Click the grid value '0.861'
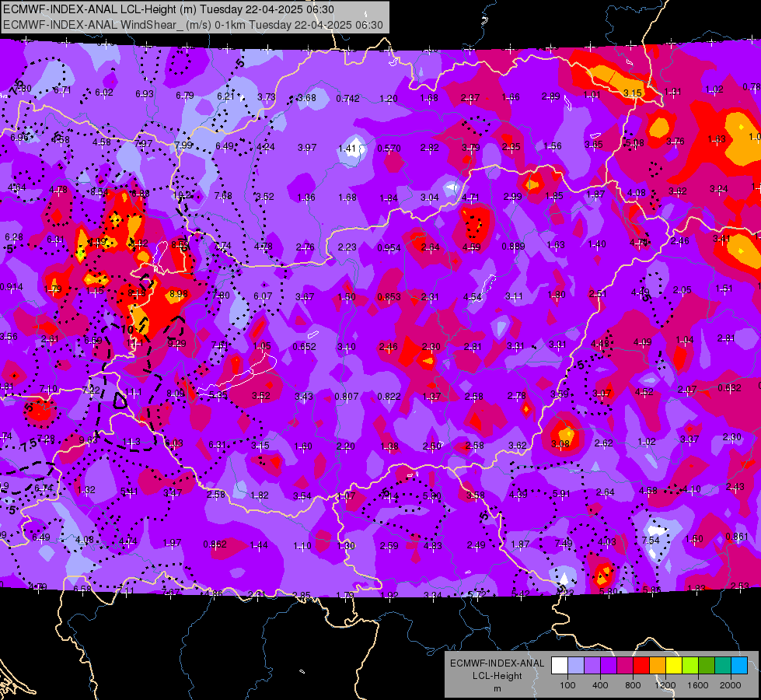This screenshot has height=700, width=761. point(737,537)
